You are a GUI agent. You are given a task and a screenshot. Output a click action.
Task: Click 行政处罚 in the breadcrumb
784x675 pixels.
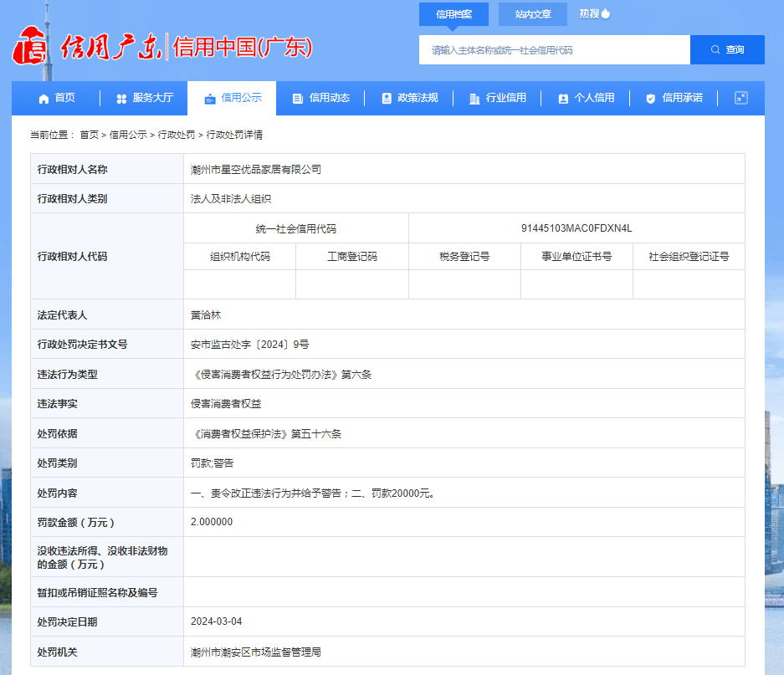point(177,135)
